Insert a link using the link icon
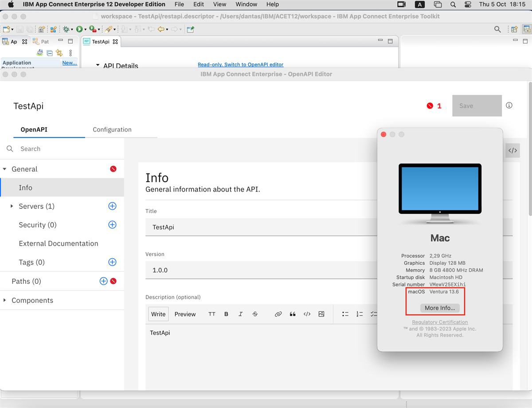This screenshot has width=532, height=408. 278,314
